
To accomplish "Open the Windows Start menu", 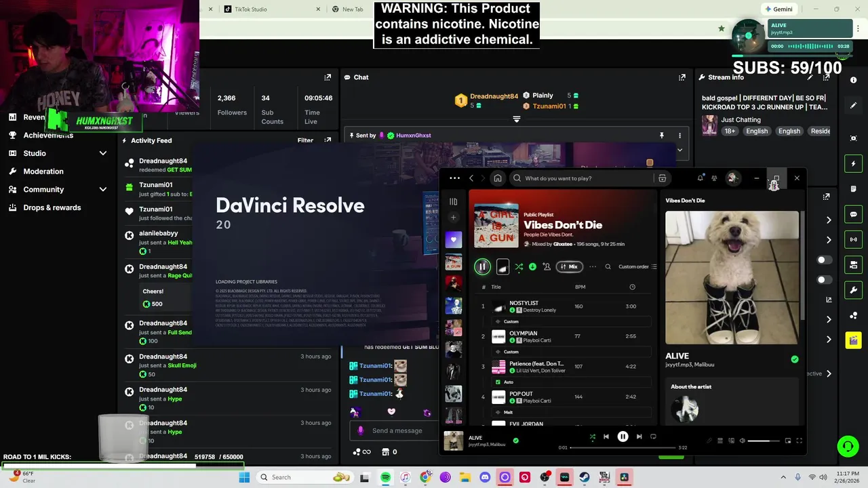I will pos(244,477).
